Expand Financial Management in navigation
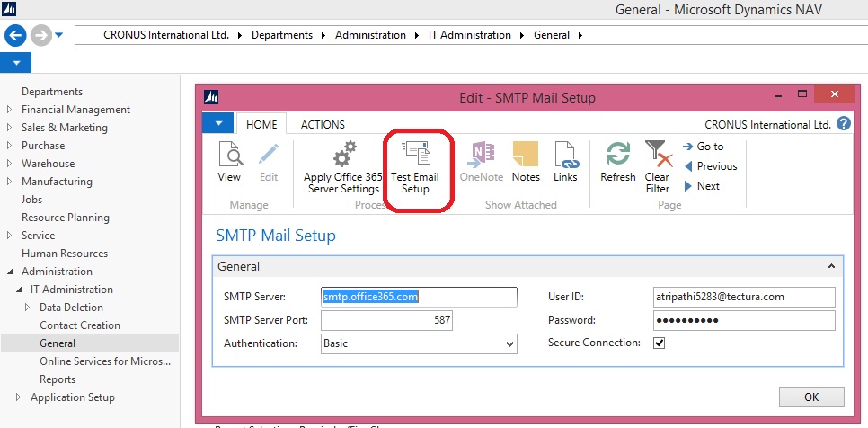This screenshot has width=868, height=428. point(9,110)
